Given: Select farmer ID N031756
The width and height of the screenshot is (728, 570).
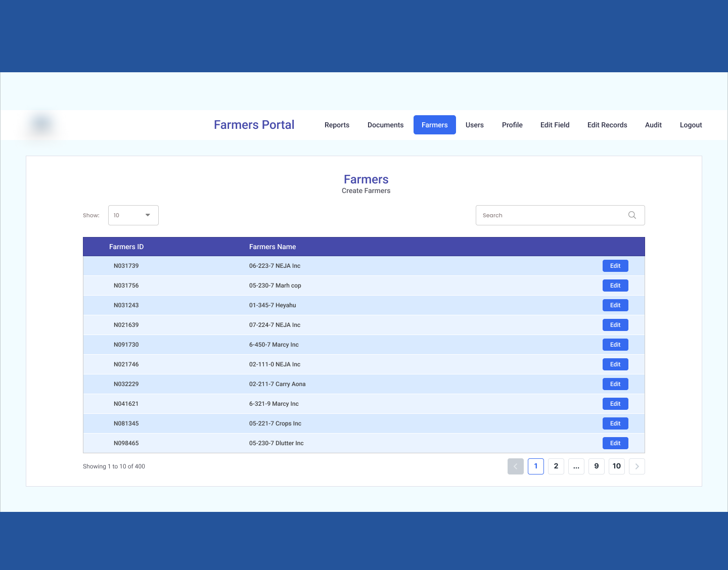Looking at the screenshot, I should 126,286.
